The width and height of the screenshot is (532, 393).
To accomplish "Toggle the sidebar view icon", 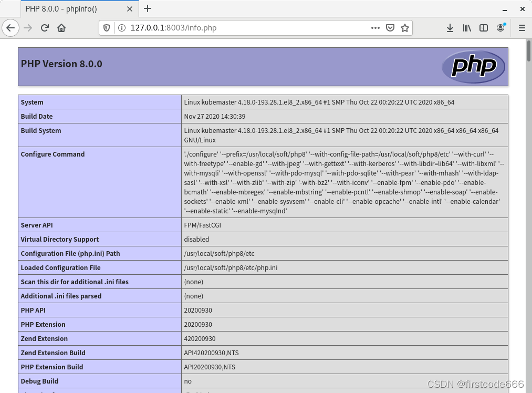I will tap(484, 28).
